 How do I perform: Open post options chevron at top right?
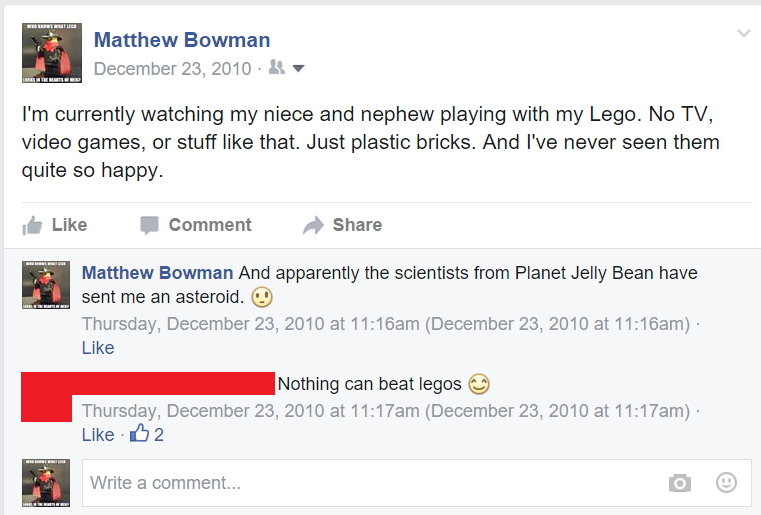(x=743, y=33)
